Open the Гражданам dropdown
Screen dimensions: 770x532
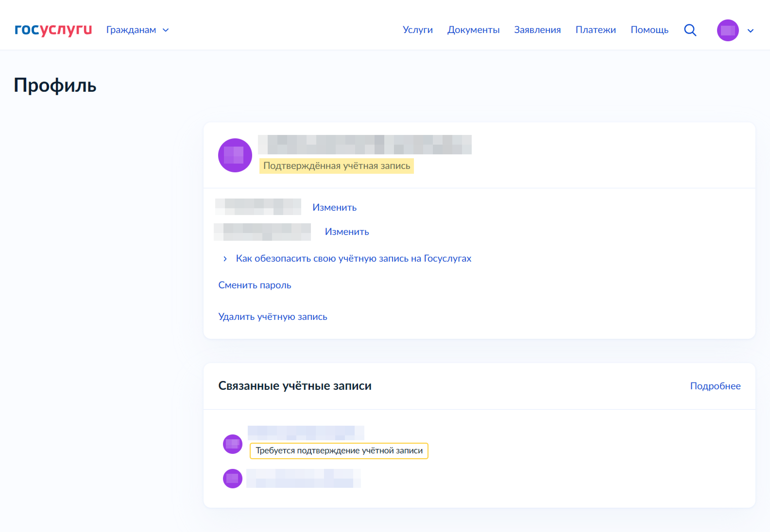click(x=137, y=30)
